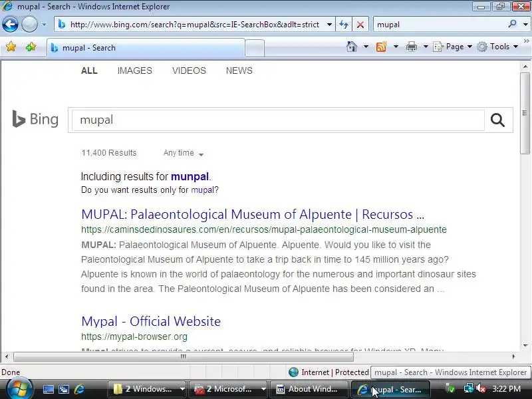Expand the Feeds dropdown arrow
This screenshot has width=532, height=399.
[x=396, y=47]
